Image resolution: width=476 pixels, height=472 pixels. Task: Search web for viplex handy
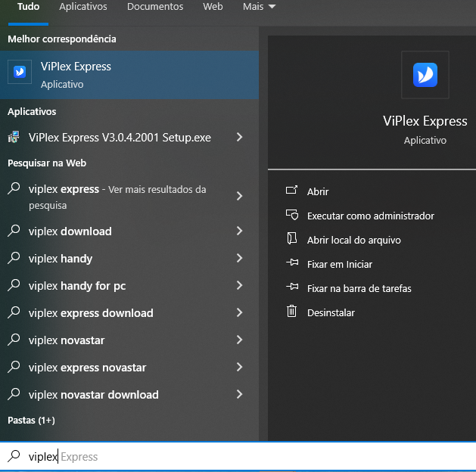click(x=61, y=259)
